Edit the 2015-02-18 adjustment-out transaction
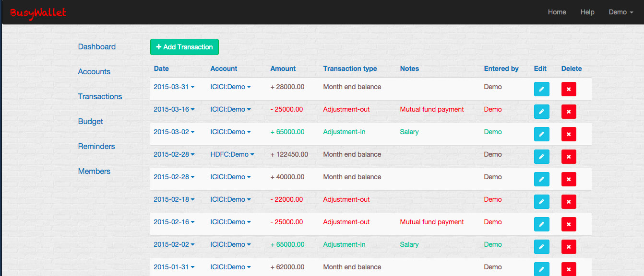The width and height of the screenshot is (644, 276). [x=541, y=202]
